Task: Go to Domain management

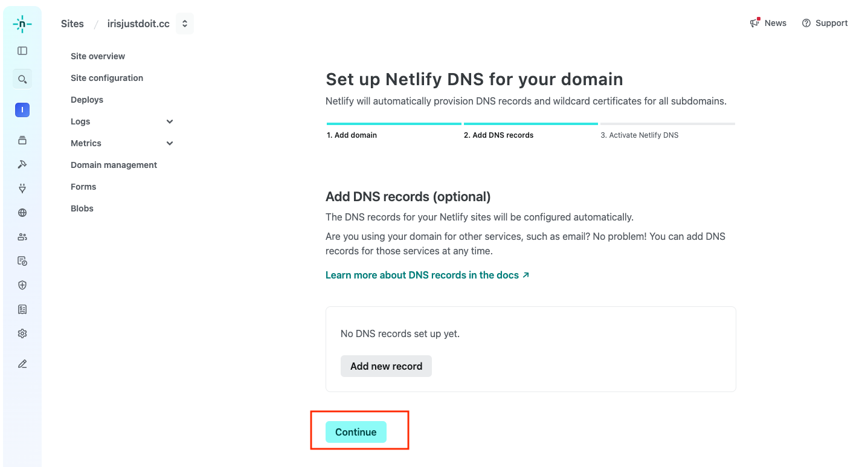Action: [114, 165]
